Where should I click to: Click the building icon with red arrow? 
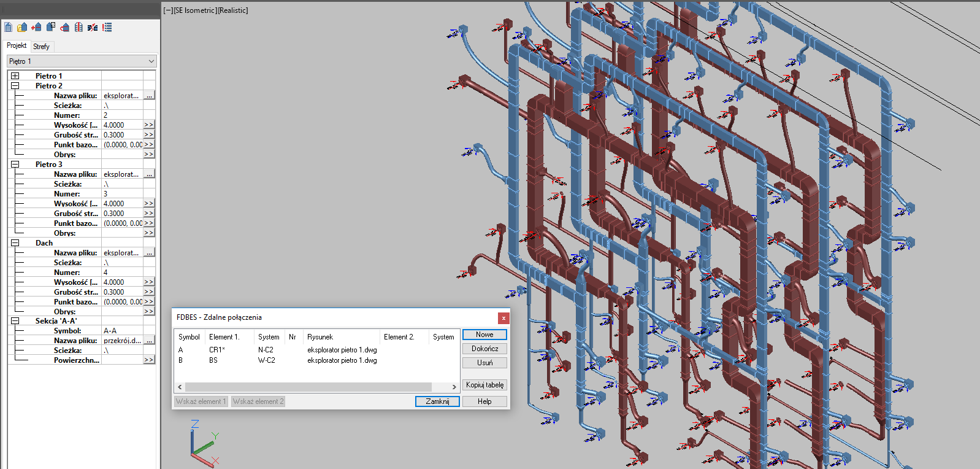coord(64,27)
